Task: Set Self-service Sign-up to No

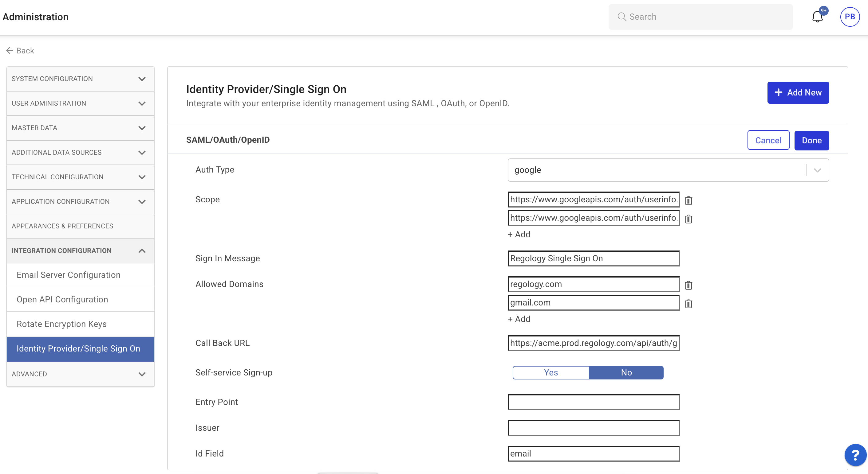Action: click(x=626, y=372)
